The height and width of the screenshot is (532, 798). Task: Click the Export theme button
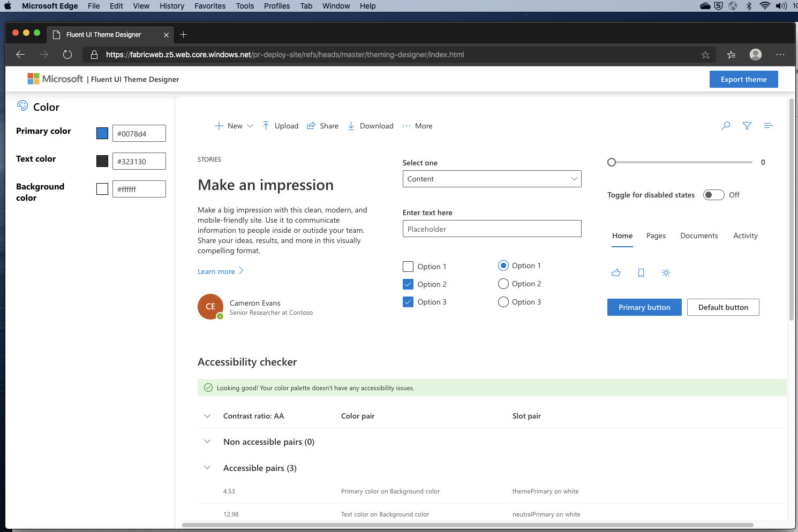click(x=743, y=79)
